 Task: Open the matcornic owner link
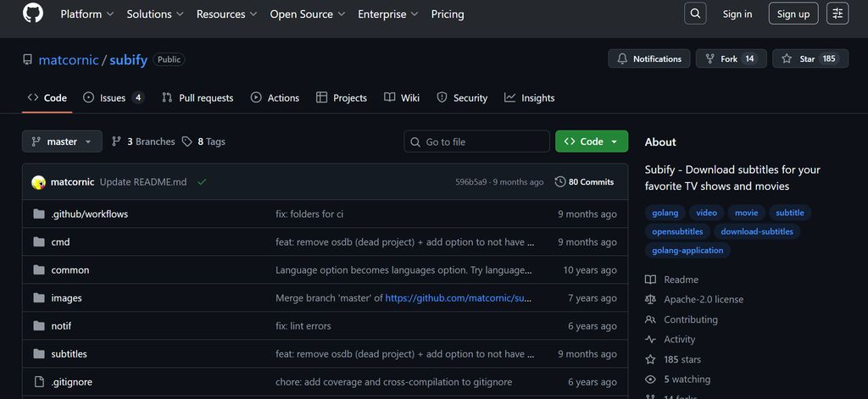coord(69,60)
